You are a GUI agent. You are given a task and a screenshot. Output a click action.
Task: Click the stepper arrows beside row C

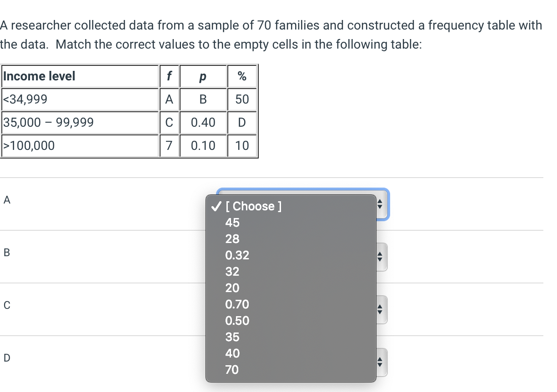coord(379,309)
